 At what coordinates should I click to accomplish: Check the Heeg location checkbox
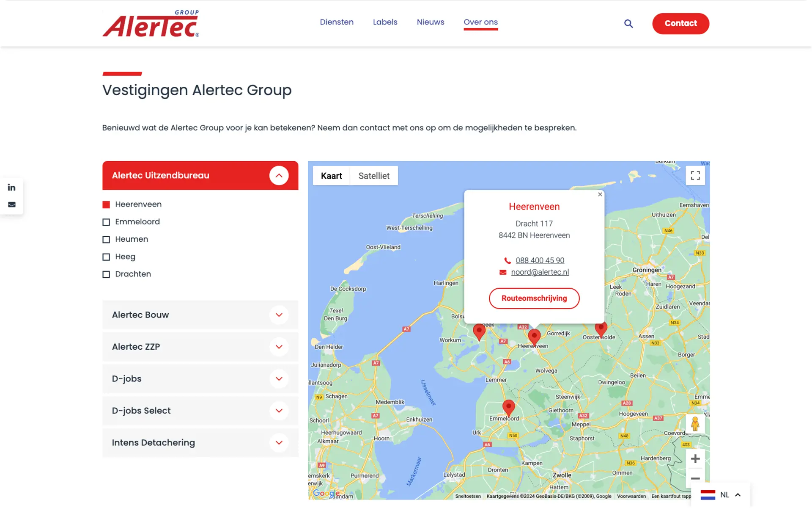106,257
